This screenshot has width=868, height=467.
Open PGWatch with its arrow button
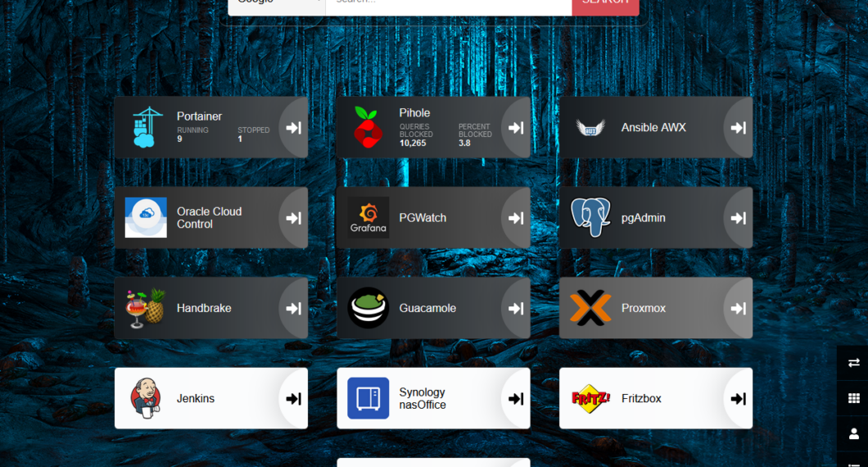coord(516,218)
